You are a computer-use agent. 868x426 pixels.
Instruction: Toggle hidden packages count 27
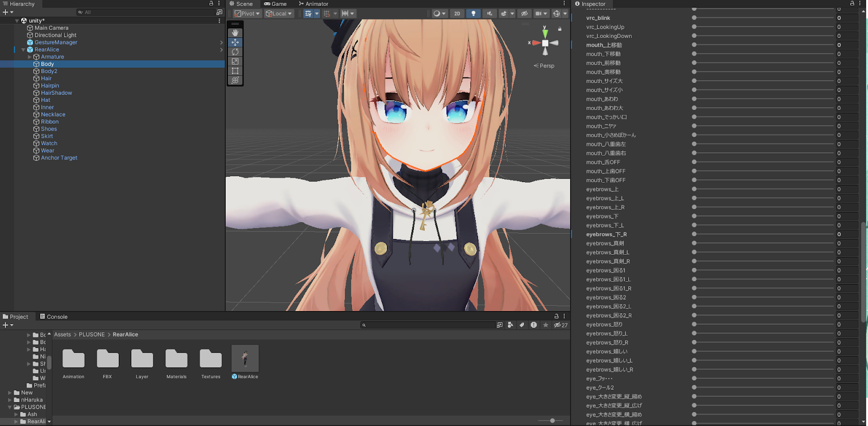pos(560,325)
